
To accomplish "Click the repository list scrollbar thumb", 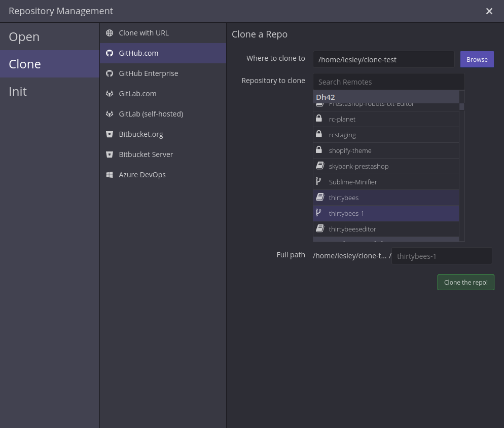I will click(462, 106).
